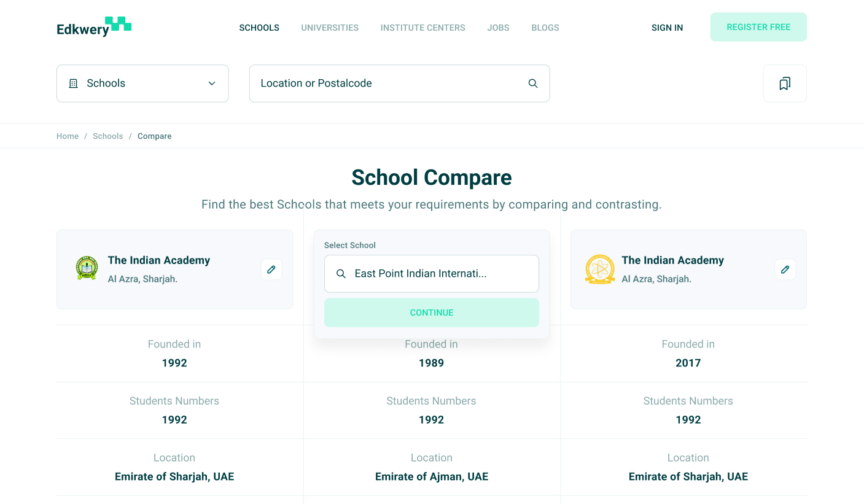The height and width of the screenshot is (504, 864).
Task: Go to Institute Centers in the navigation
Action: point(422,28)
